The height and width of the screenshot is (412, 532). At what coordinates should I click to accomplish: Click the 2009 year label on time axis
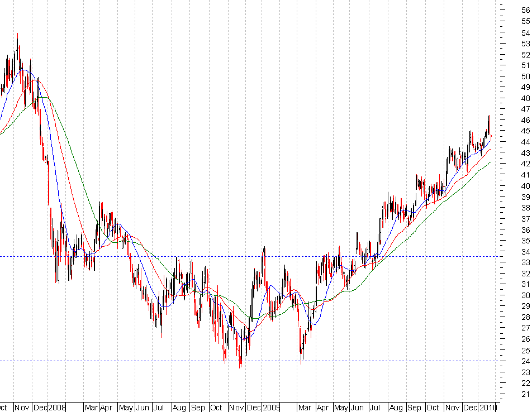click(x=272, y=408)
